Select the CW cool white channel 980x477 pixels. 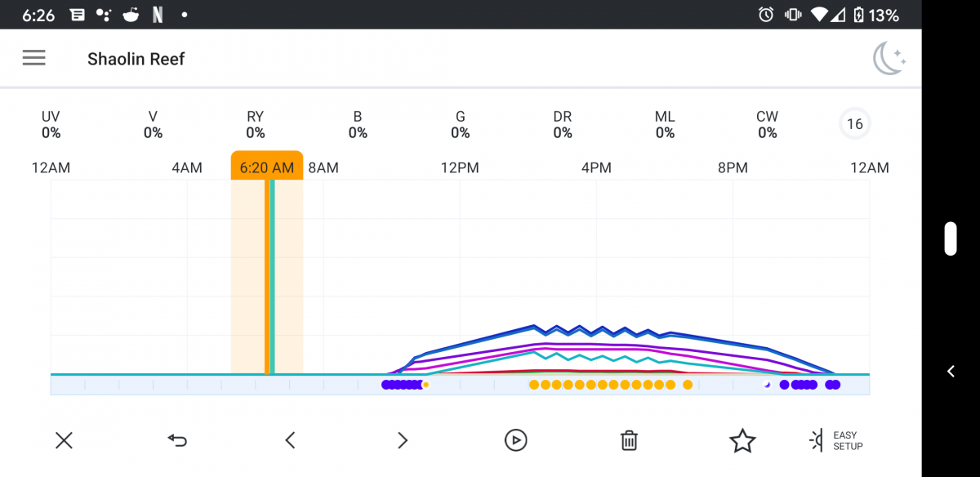(x=767, y=125)
